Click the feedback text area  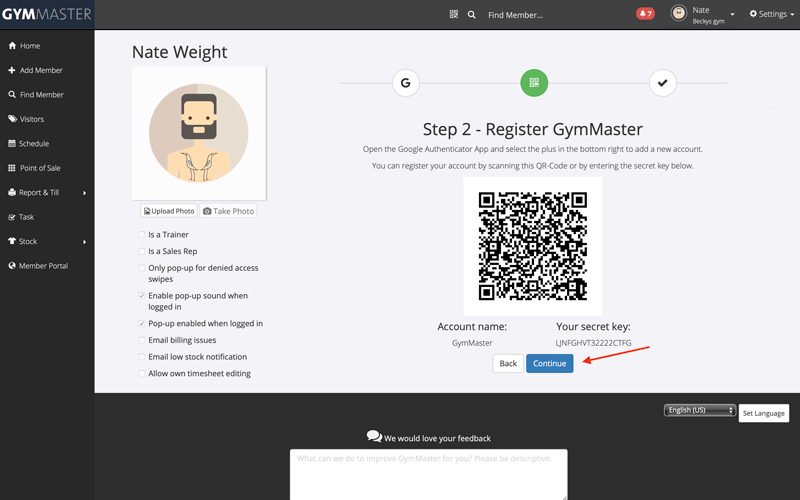coord(428,473)
